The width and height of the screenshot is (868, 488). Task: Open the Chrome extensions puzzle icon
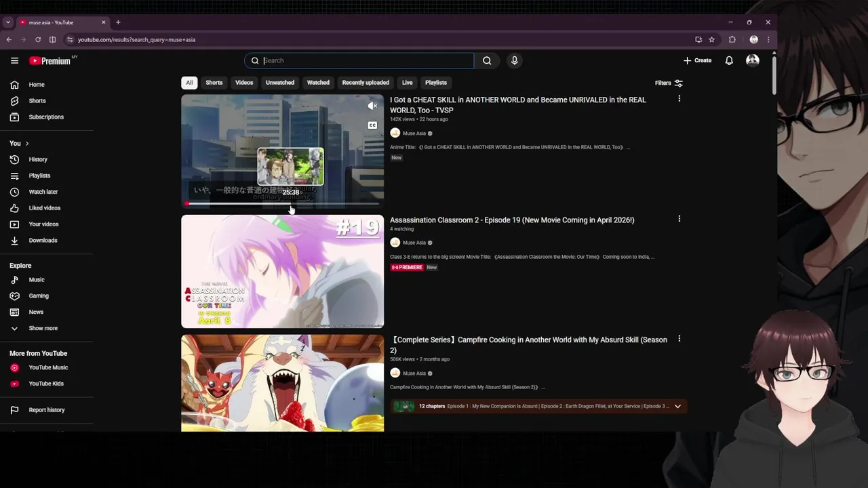pyautogui.click(x=732, y=40)
